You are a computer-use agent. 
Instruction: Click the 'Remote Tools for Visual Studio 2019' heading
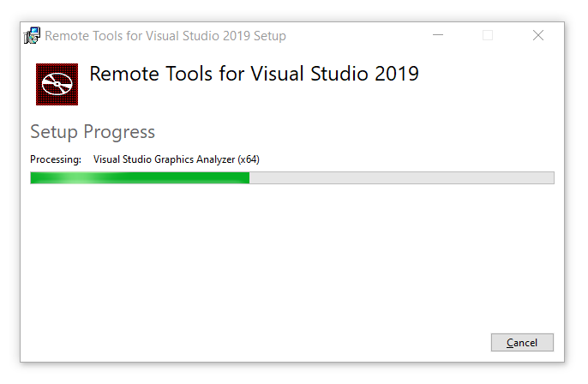[254, 74]
